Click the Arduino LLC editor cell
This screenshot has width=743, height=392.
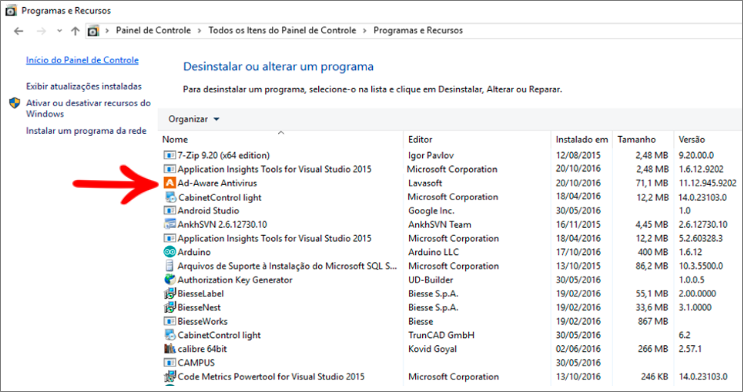coord(434,252)
